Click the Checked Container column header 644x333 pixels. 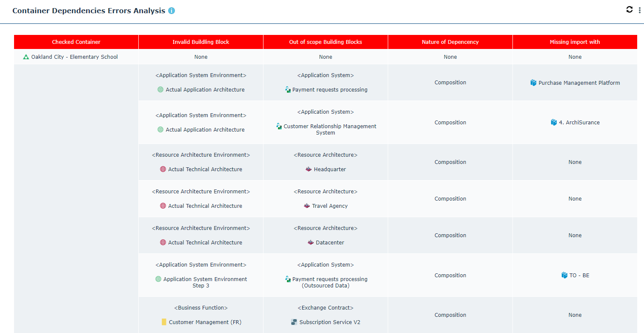tap(76, 42)
